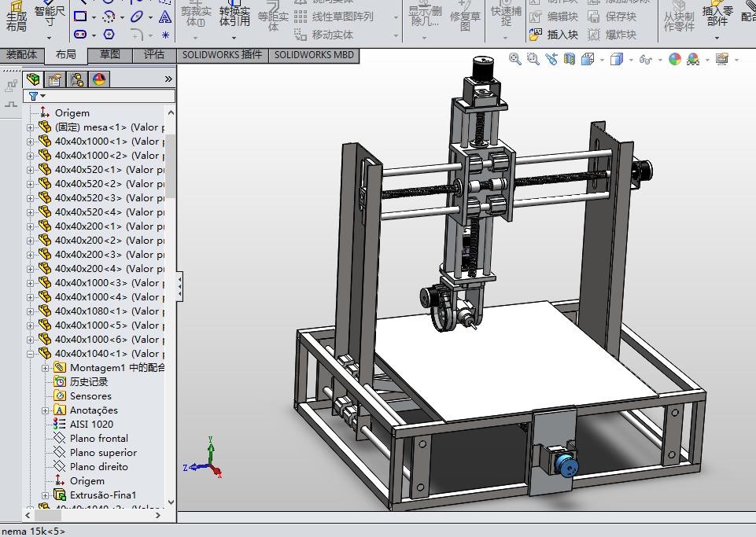Open the PropertyManager panel tab
Viewport: 756px width, 537px height.
coord(55,79)
